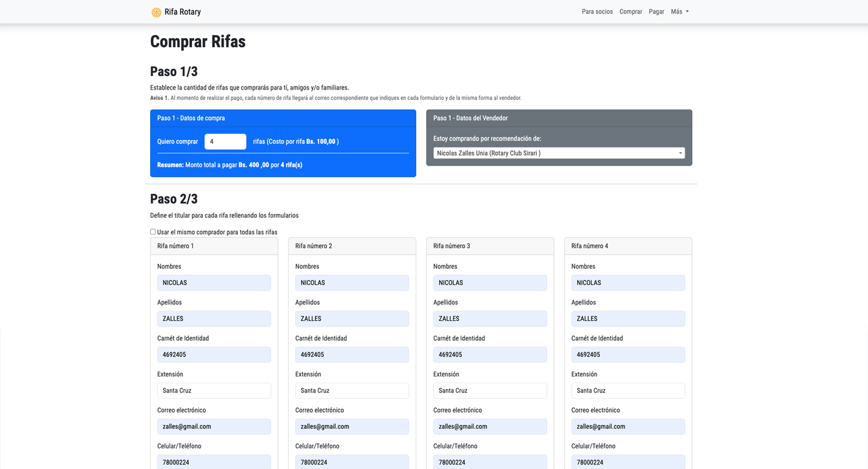868x469 pixels.
Task: Go to the Comprar page
Action: pyautogui.click(x=630, y=12)
